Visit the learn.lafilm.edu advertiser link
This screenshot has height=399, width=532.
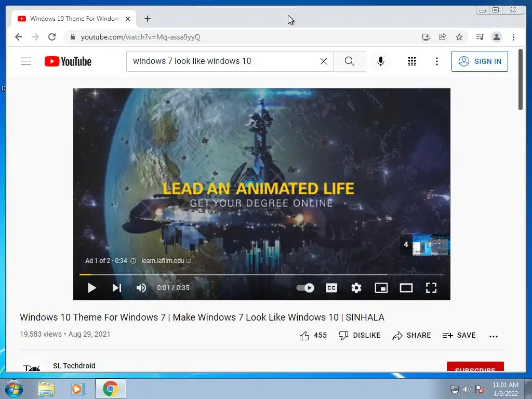(x=166, y=261)
